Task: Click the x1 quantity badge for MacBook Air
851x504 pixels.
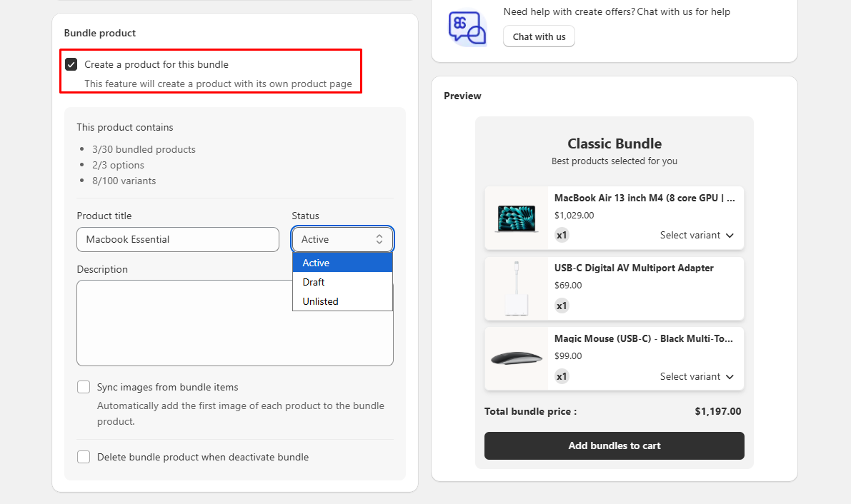Action: point(562,235)
